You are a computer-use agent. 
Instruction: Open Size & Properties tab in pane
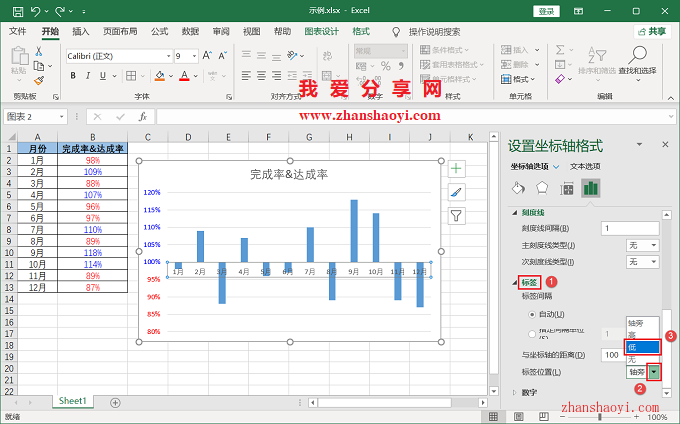pyautogui.click(x=566, y=188)
